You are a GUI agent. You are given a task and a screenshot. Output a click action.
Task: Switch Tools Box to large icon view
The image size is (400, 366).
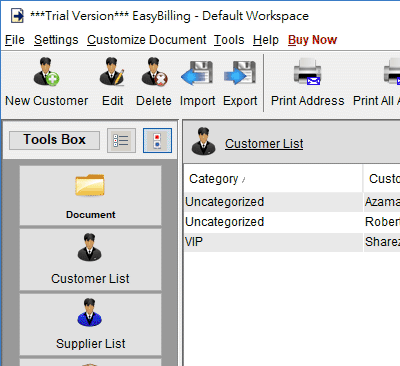[x=157, y=140]
